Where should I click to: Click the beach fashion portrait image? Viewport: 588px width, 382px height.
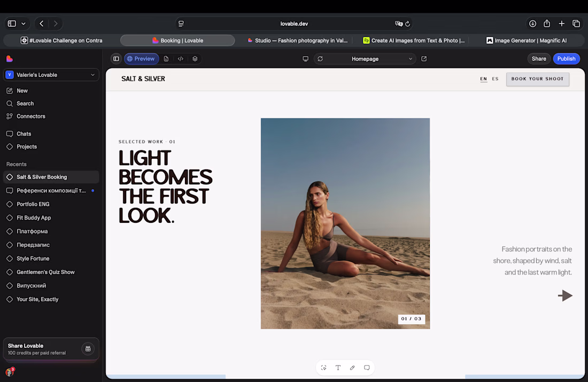tap(345, 223)
